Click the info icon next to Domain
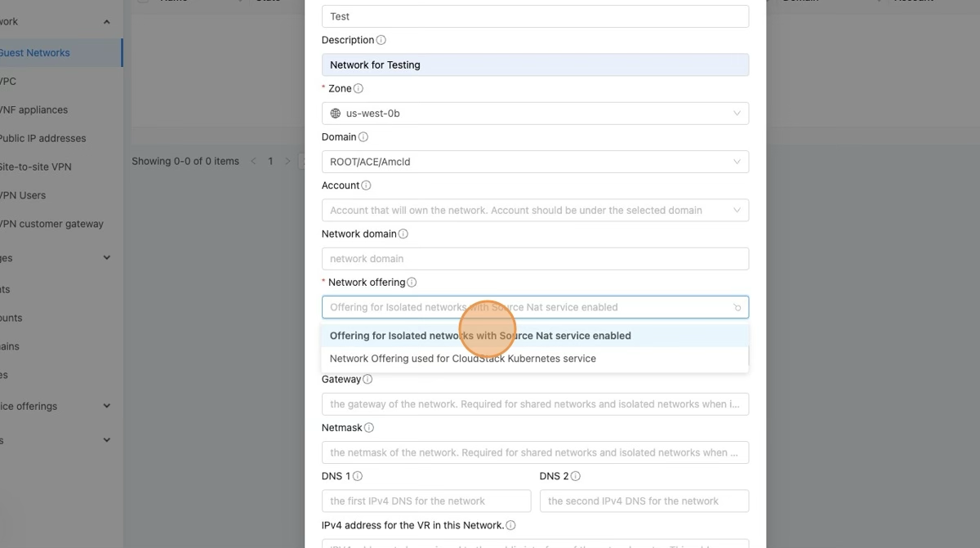The height and width of the screenshot is (548, 980). click(x=363, y=137)
